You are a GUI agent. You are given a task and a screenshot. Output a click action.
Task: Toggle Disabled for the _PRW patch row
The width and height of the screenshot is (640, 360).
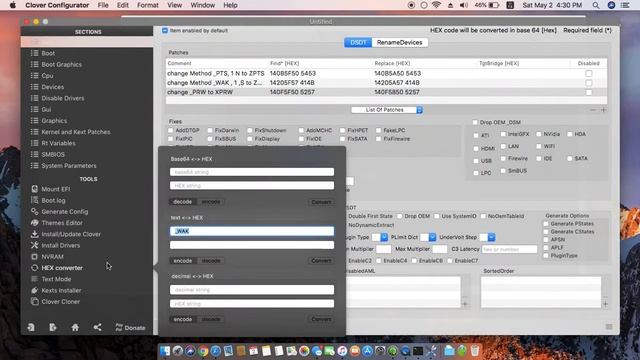(589, 92)
